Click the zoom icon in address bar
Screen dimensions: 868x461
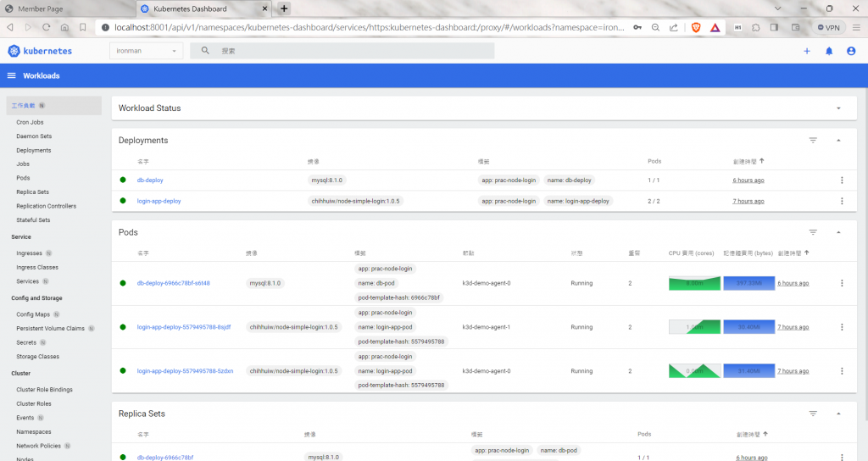(x=655, y=27)
